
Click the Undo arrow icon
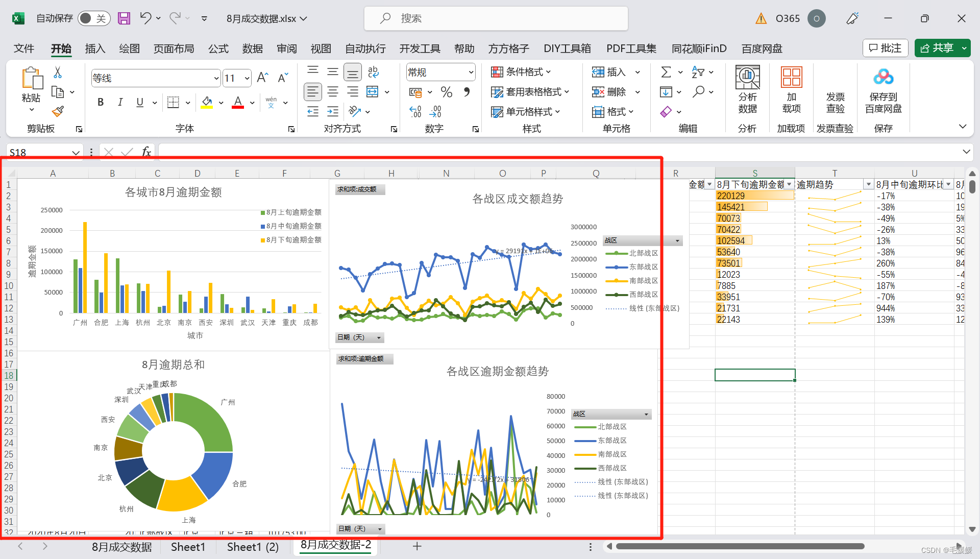(146, 18)
